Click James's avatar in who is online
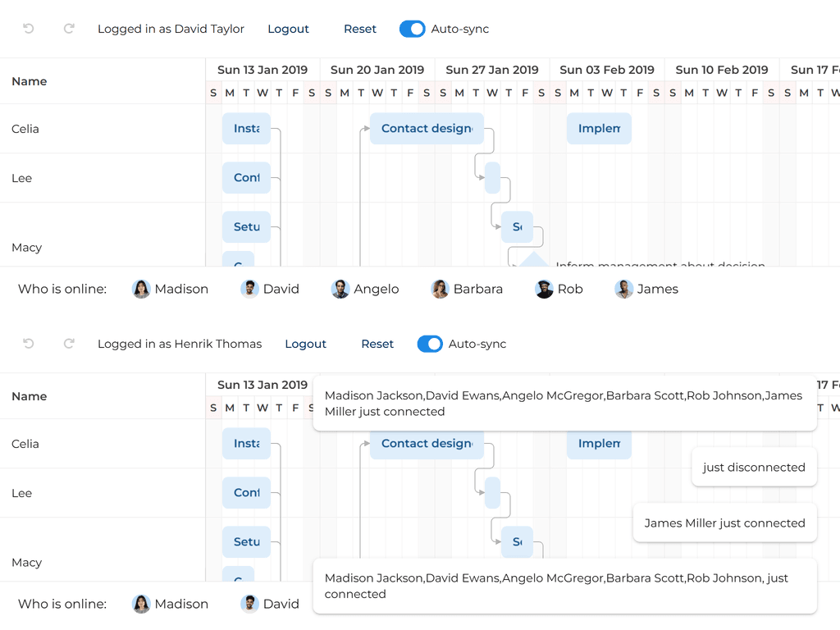This screenshot has width=840, height=630. tap(624, 289)
